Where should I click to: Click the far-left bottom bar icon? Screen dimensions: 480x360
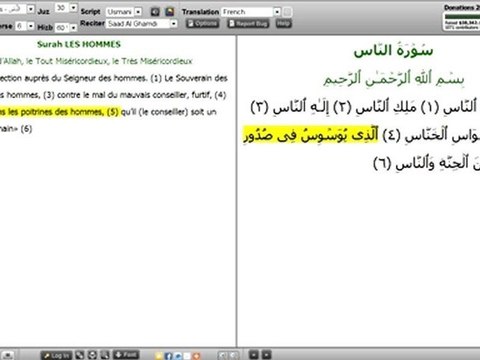click(8, 355)
